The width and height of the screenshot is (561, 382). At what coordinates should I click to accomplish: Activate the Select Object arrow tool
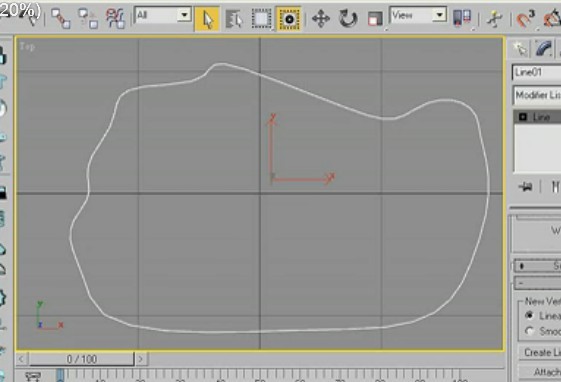point(207,19)
